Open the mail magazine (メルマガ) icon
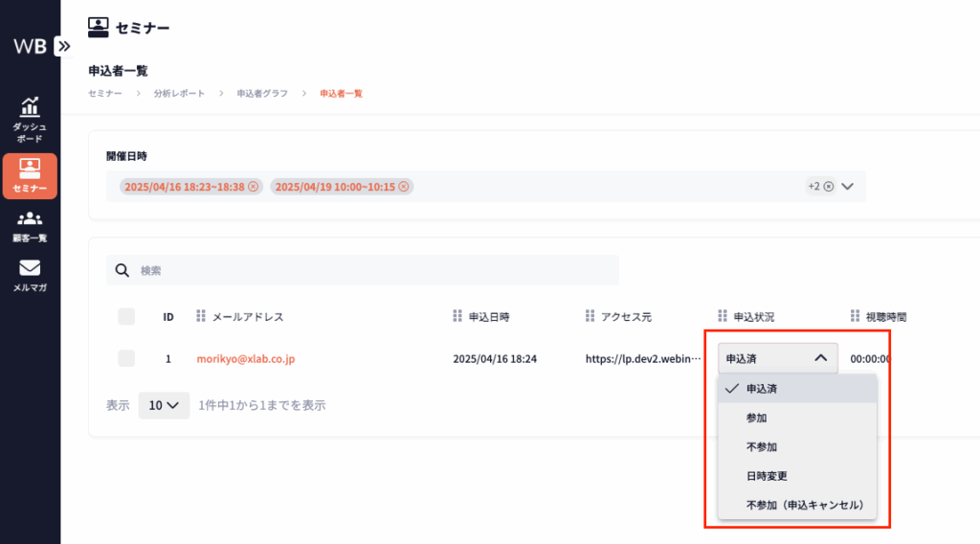 30,275
